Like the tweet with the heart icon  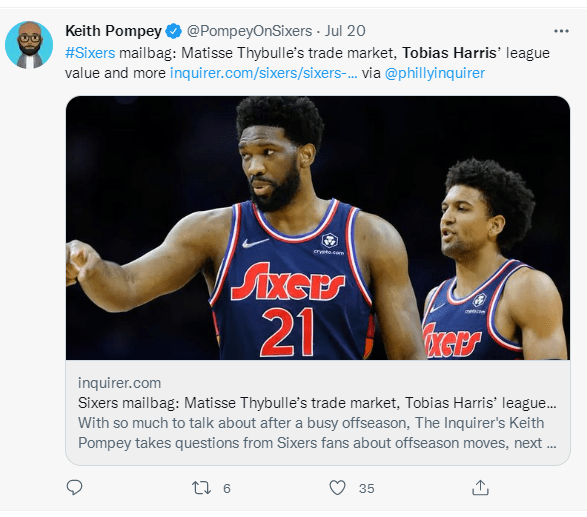pos(337,488)
